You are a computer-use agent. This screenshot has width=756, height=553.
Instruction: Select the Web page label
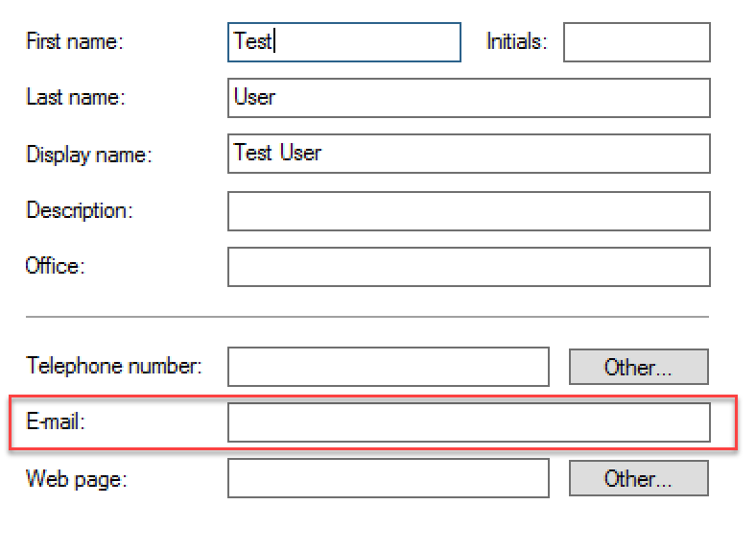pyautogui.click(x=76, y=480)
